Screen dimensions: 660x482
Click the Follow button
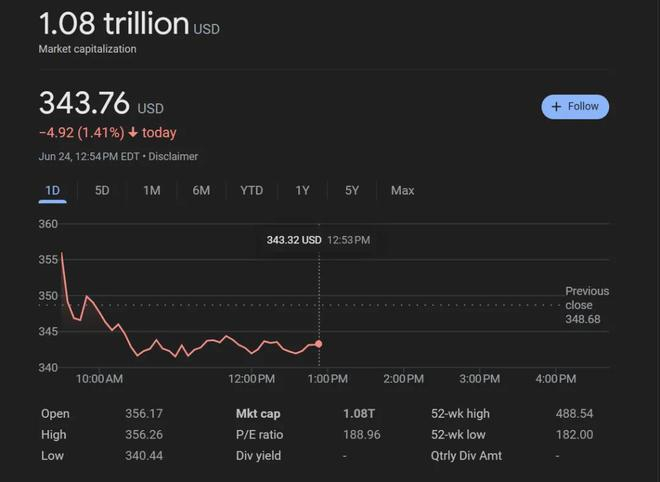(x=575, y=107)
